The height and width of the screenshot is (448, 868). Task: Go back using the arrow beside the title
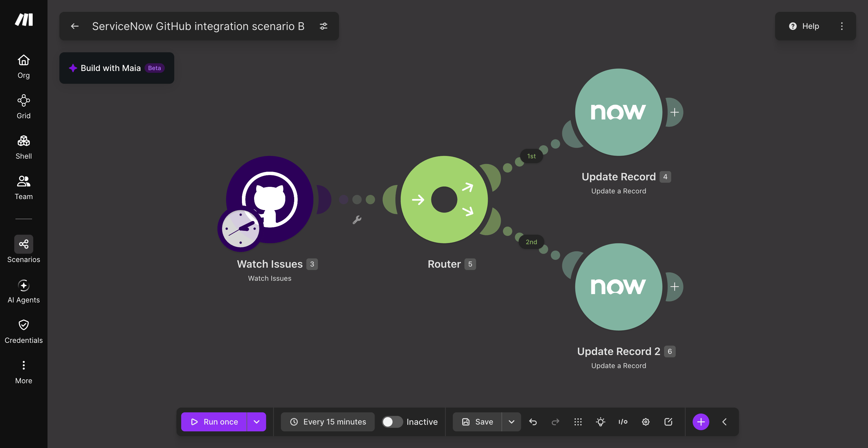(x=75, y=26)
